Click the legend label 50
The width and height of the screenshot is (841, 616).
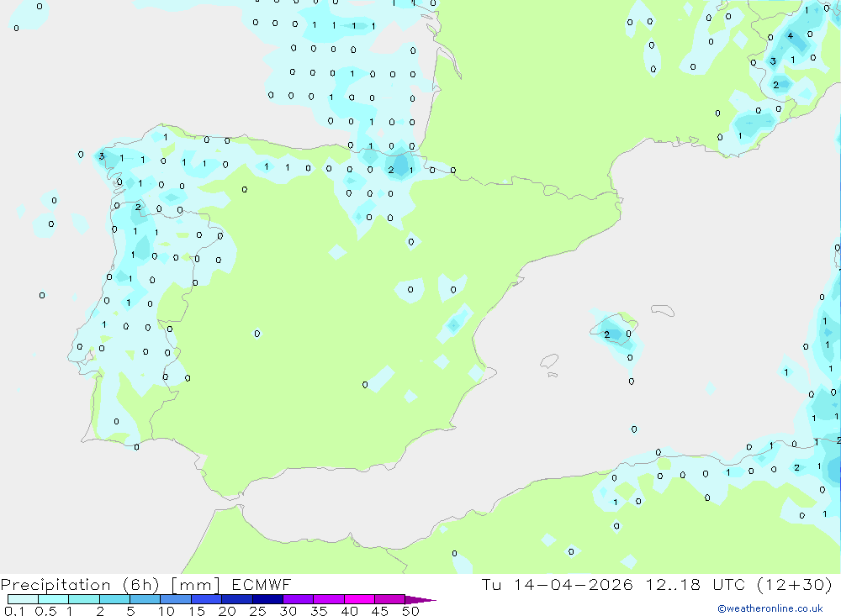pyautogui.click(x=411, y=611)
